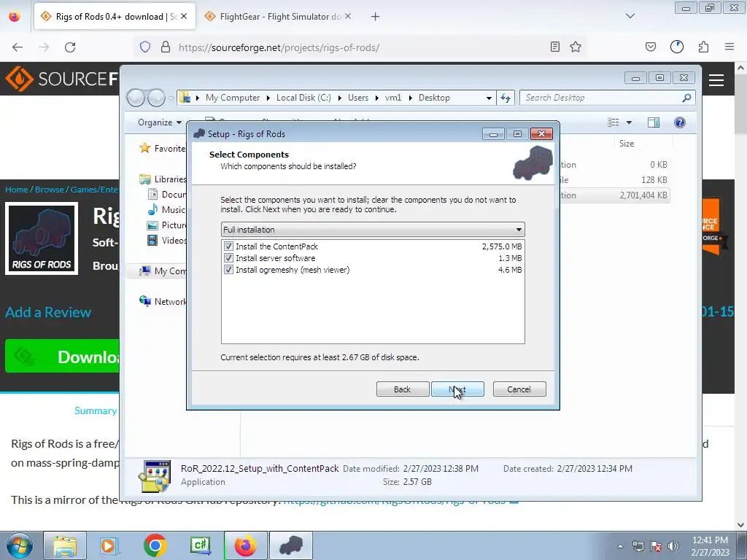The image size is (747, 560).
Task: Uncheck Install server software checkbox
Action: [228, 258]
